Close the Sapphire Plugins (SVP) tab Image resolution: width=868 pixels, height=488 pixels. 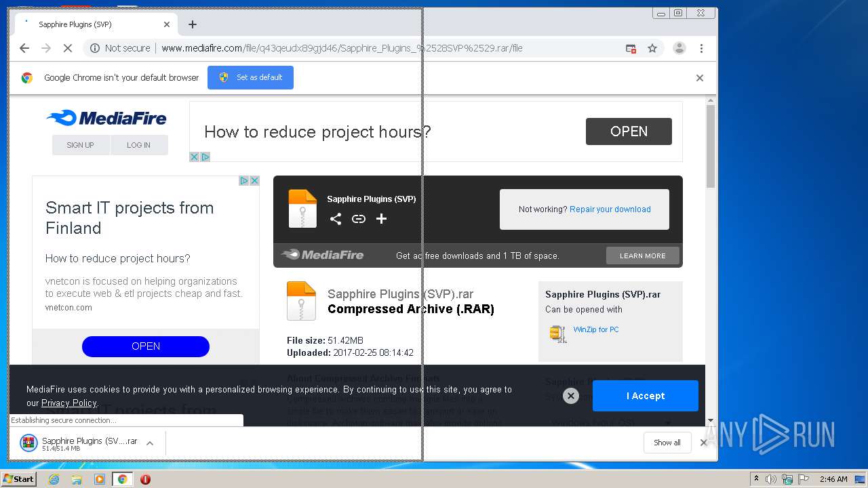(167, 24)
